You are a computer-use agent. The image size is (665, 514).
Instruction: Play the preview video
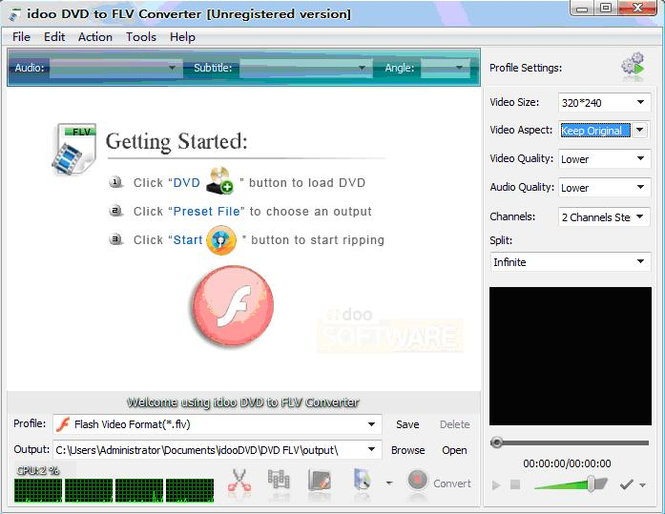click(496, 485)
